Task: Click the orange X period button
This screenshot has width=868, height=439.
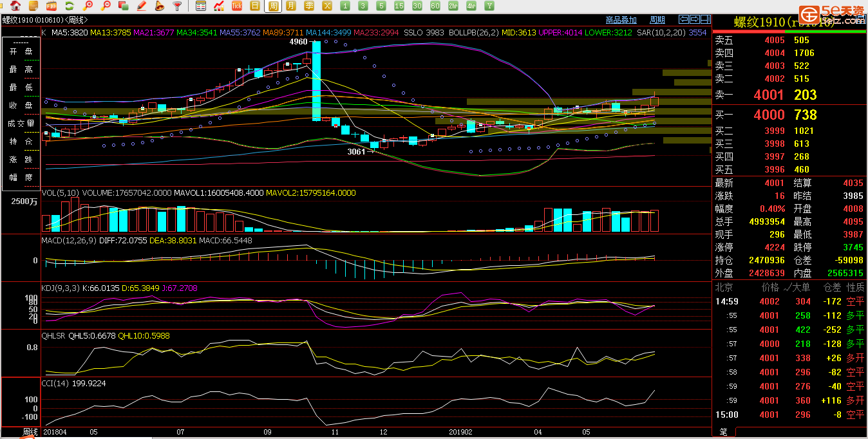Action: click(327, 6)
